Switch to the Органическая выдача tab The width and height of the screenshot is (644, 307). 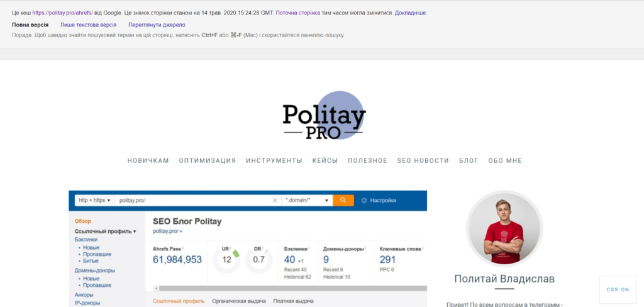(x=238, y=301)
